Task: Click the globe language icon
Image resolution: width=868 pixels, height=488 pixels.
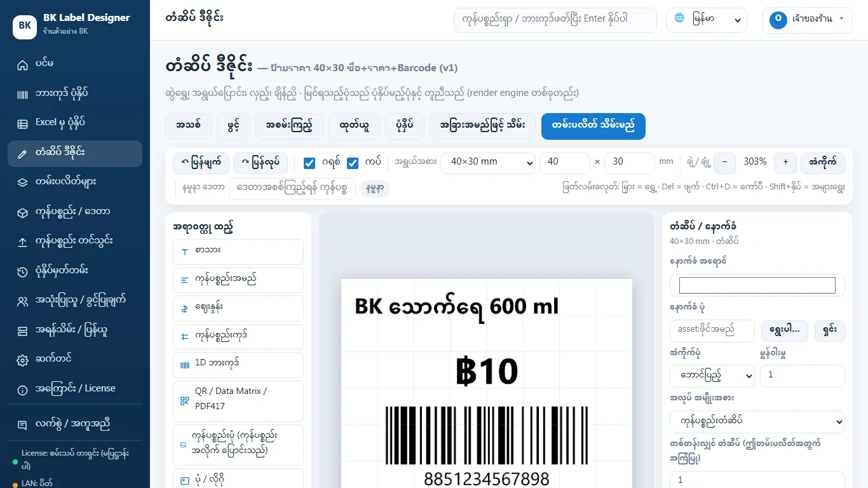Action: [x=679, y=18]
